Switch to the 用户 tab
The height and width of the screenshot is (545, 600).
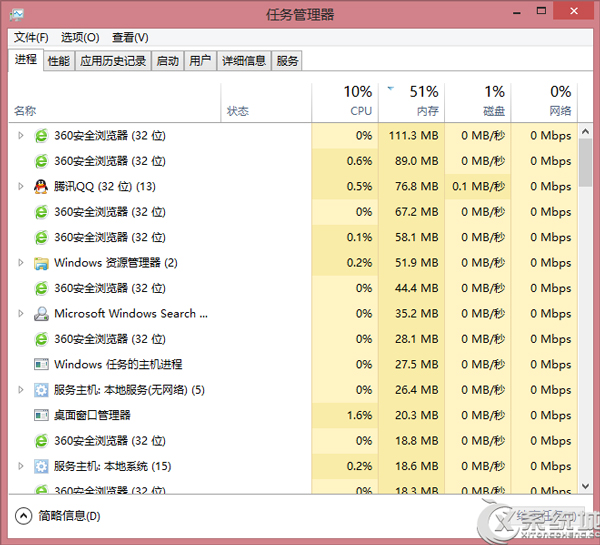(x=200, y=61)
